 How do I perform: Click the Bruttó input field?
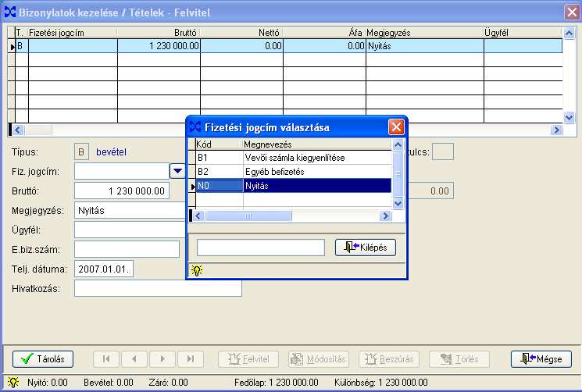coord(122,191)
